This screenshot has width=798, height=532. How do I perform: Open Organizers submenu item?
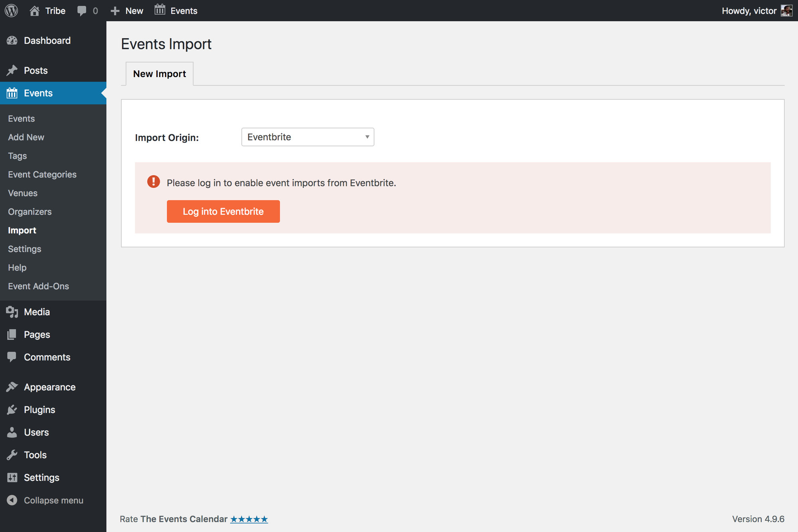pyautogui.click(x=30, y=212)
